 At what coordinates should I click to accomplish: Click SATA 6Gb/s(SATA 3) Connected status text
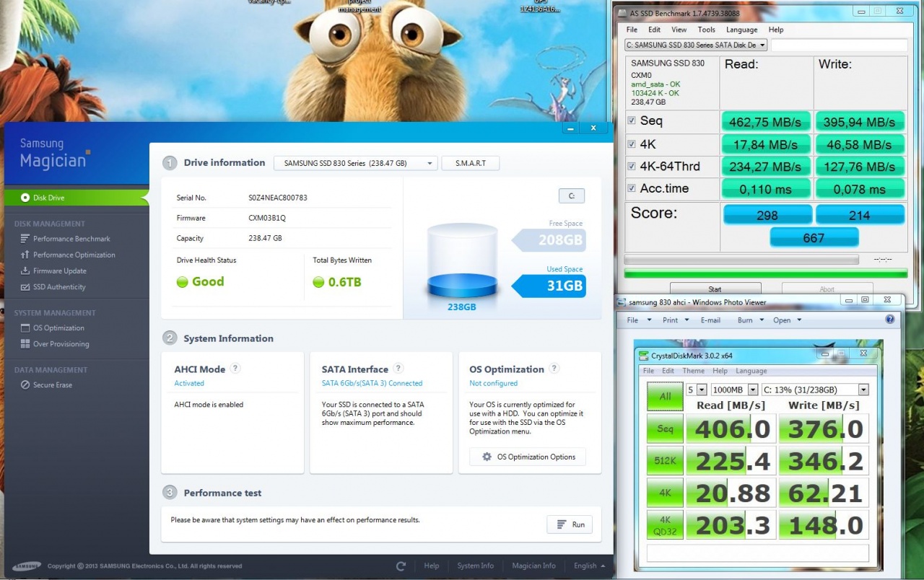(372, 383)
